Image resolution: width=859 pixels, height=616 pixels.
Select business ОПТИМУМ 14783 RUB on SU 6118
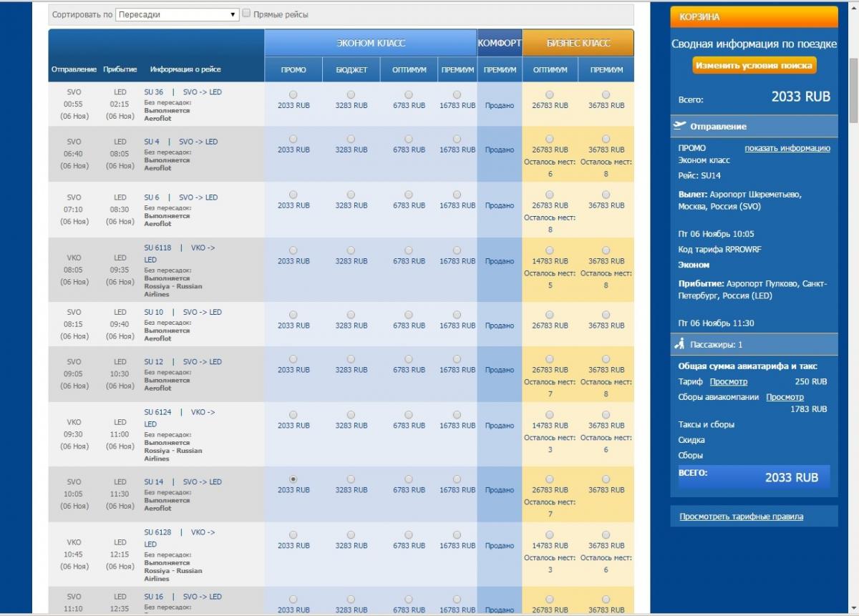[549, 250]
